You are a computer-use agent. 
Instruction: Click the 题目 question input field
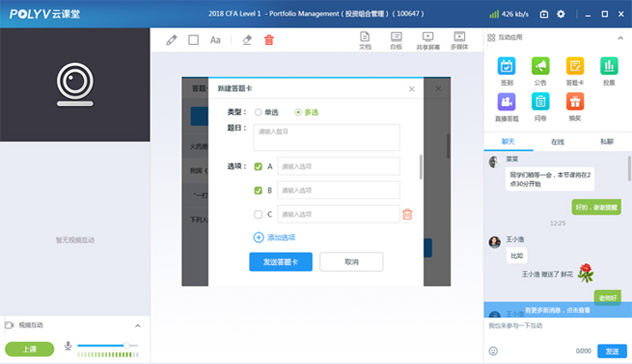pyautogui.click(x=326, y=137)
